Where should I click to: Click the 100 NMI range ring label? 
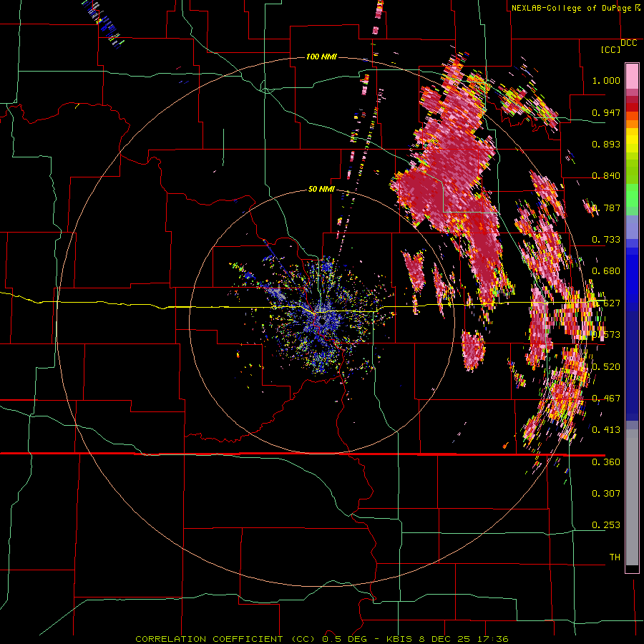click(321, 57)
